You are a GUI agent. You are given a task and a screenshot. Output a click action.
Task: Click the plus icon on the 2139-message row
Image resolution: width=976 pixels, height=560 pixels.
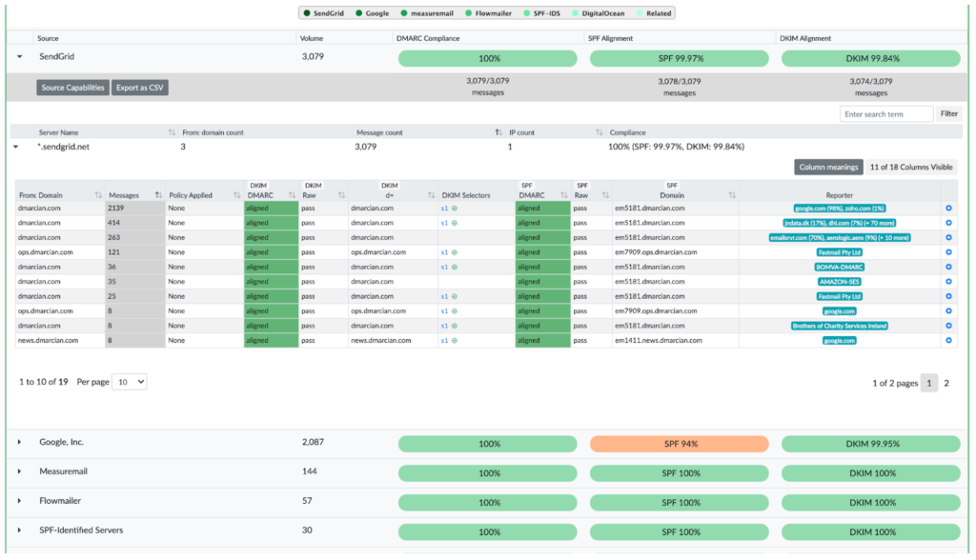click(x=948, y=209)
